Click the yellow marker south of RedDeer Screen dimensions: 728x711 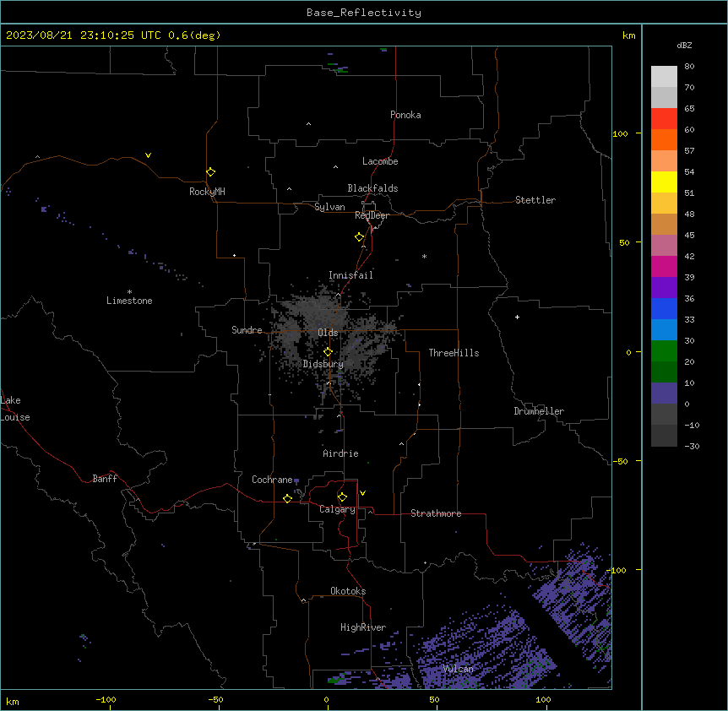pyautogui.click(x=359, y=237)
